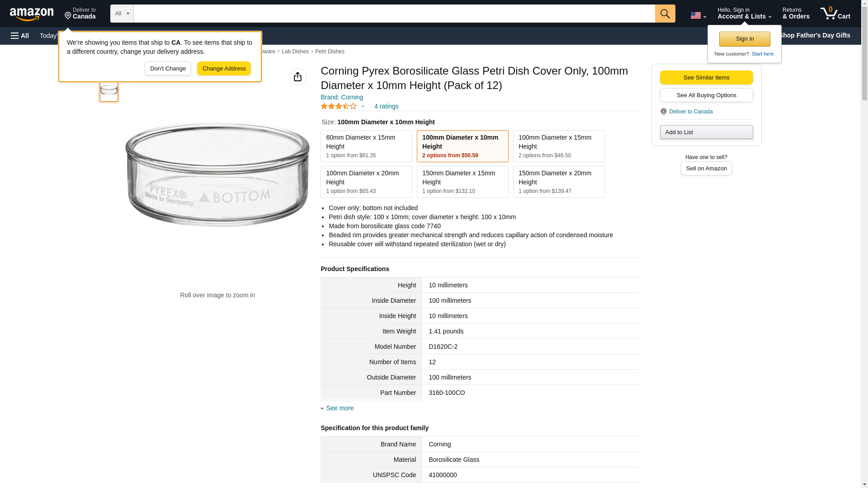The width and height of the screenshot is (868, 488).
Task: Click See All Buying Options
Action: tap(706, 95)
